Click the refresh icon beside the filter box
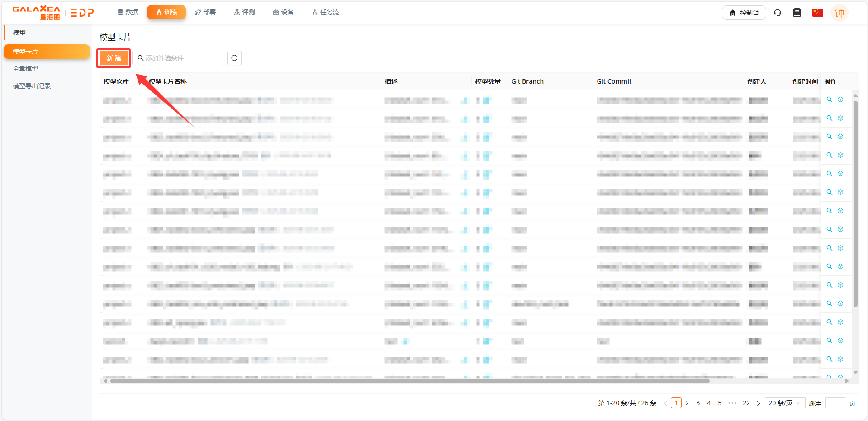 [234, 58]
